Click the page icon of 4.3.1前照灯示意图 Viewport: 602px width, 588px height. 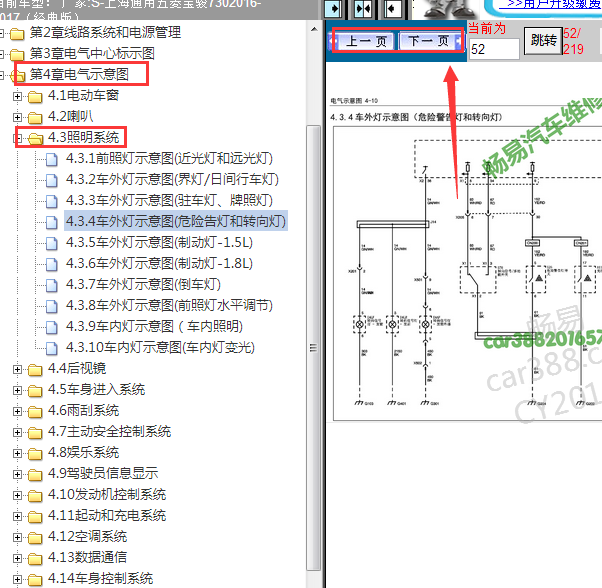[52, 159]
